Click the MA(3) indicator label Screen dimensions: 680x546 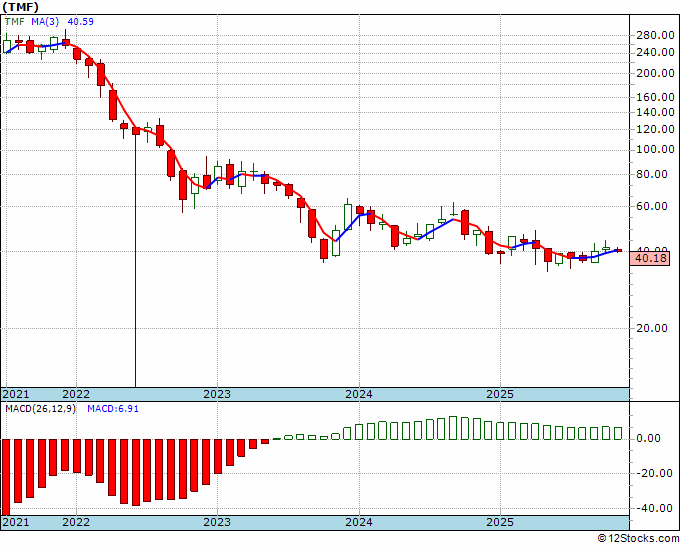point(45,21)
